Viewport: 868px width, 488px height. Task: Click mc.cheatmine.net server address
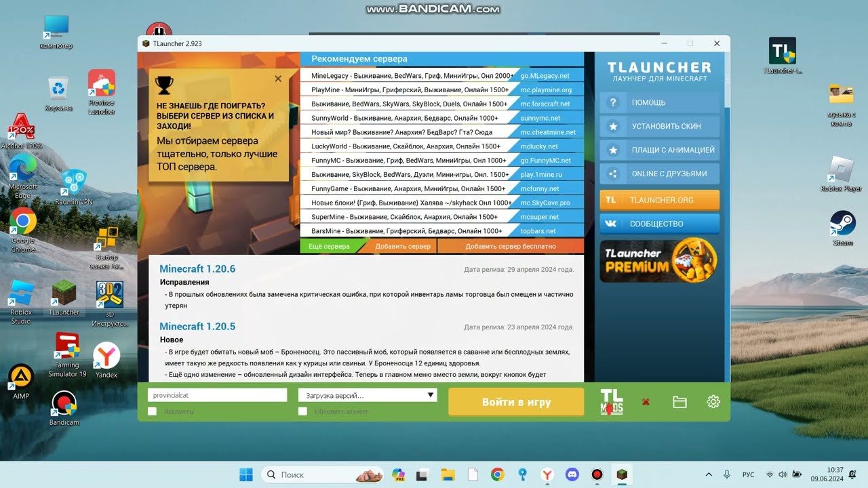point(548,132)
